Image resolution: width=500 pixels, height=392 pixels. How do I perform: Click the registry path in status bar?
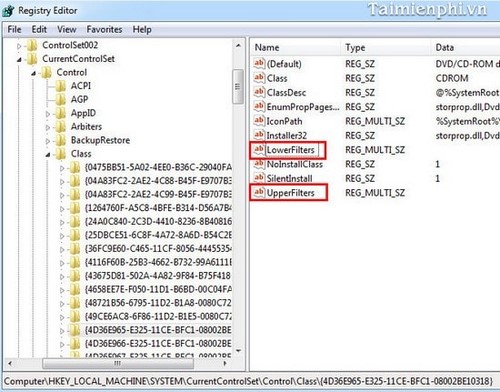coord(248,381)
